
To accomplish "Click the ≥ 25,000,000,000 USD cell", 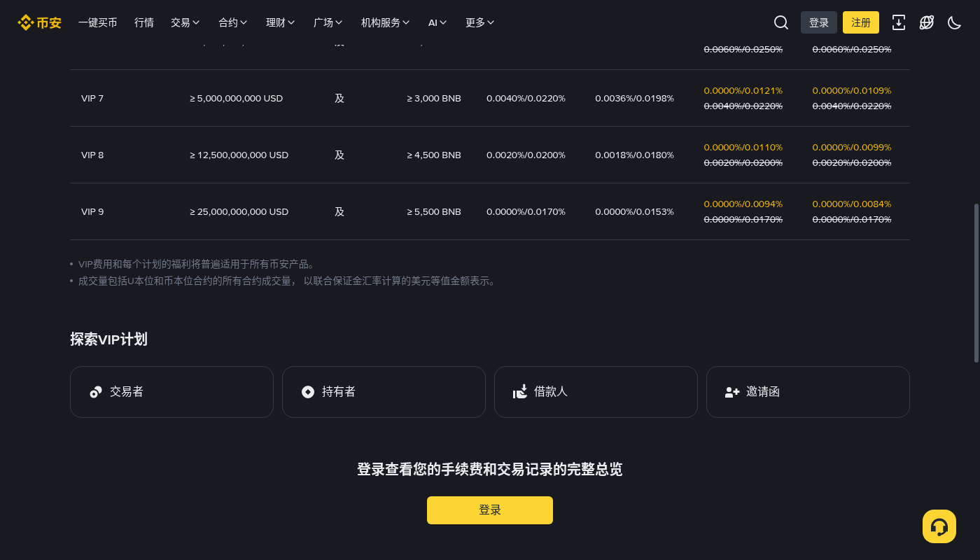I will (x=239, y=212).
